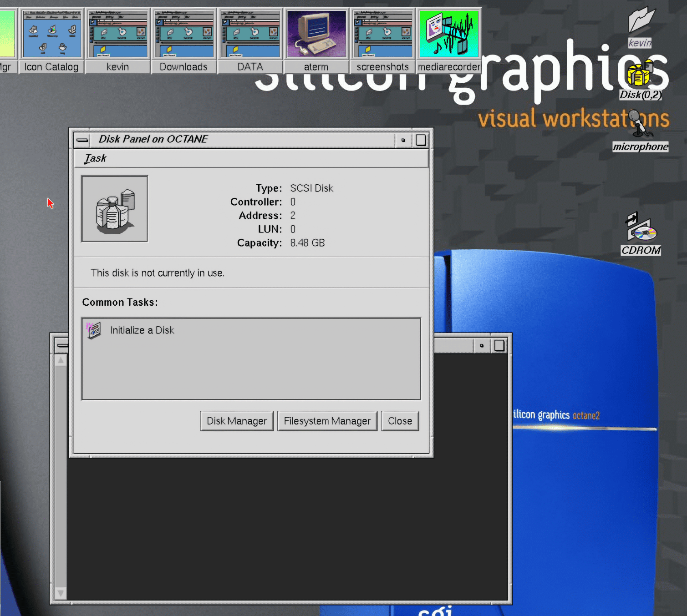Image resolution: width=687 pixels, height=616 pixels.
Task: Minimize the Disk Panel window
Action: click(403, 140)
